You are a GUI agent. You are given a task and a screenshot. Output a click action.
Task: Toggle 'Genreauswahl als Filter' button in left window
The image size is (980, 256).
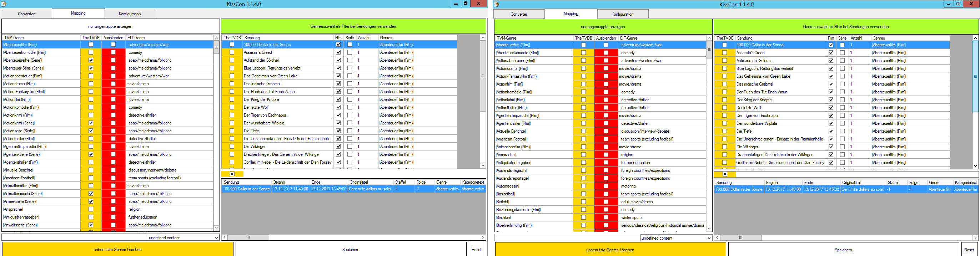coord(353,27)
